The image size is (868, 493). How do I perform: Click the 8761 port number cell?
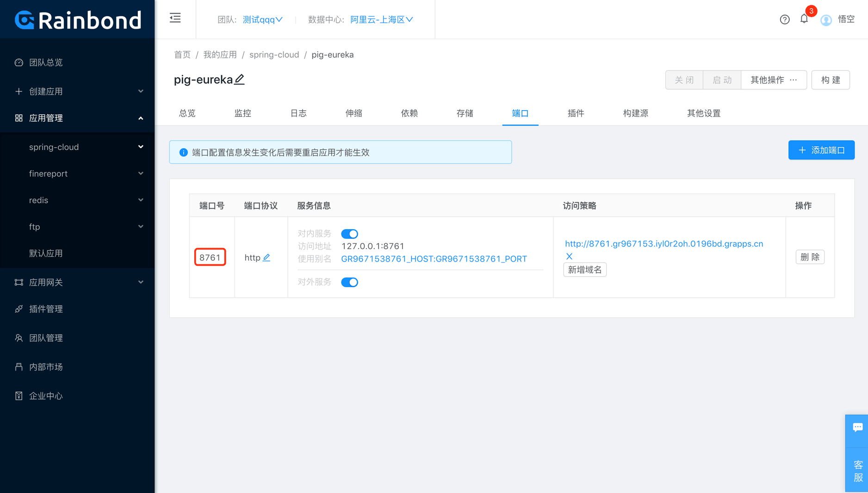[210, 257]
